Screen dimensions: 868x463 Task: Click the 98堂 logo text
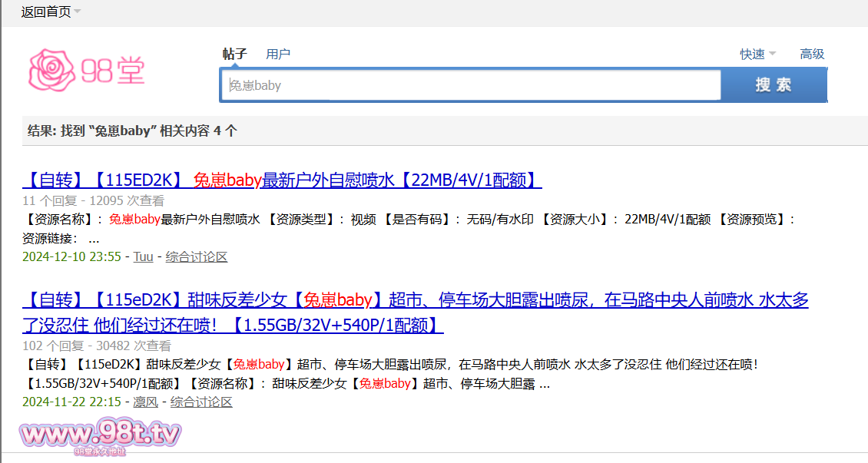[113, 71]
